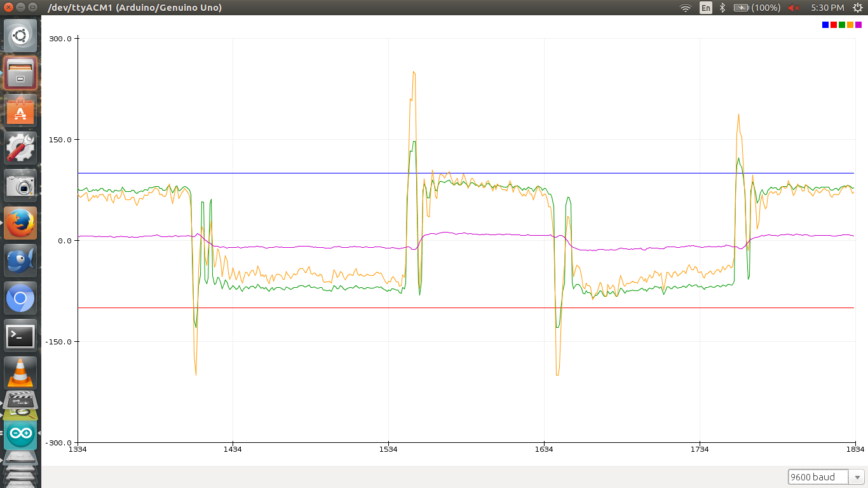Open the Terminal from the launcher
Viewport: 868px width, 488px height.
(20, 335)
